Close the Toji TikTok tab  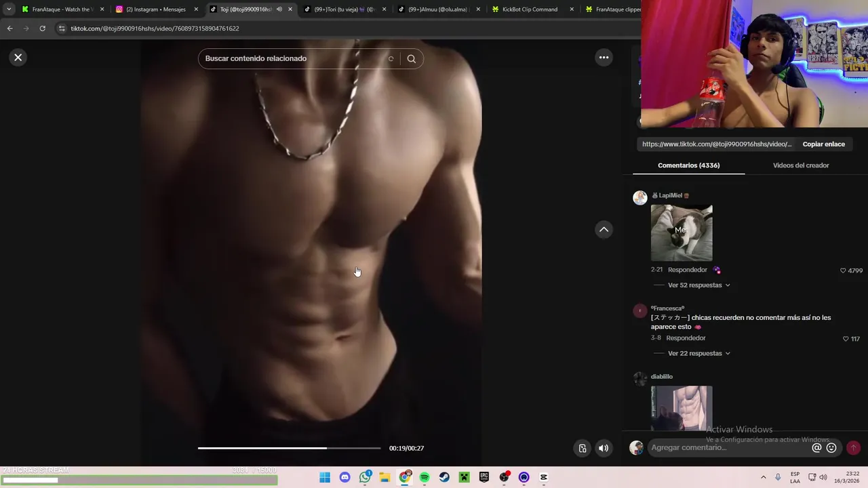click(x=290, y=9)
